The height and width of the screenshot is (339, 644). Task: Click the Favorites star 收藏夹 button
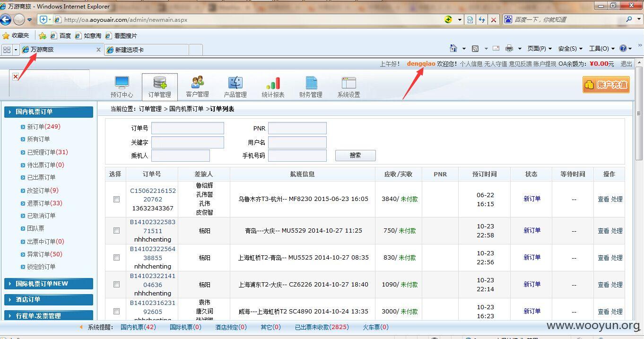tap(16, 35)
